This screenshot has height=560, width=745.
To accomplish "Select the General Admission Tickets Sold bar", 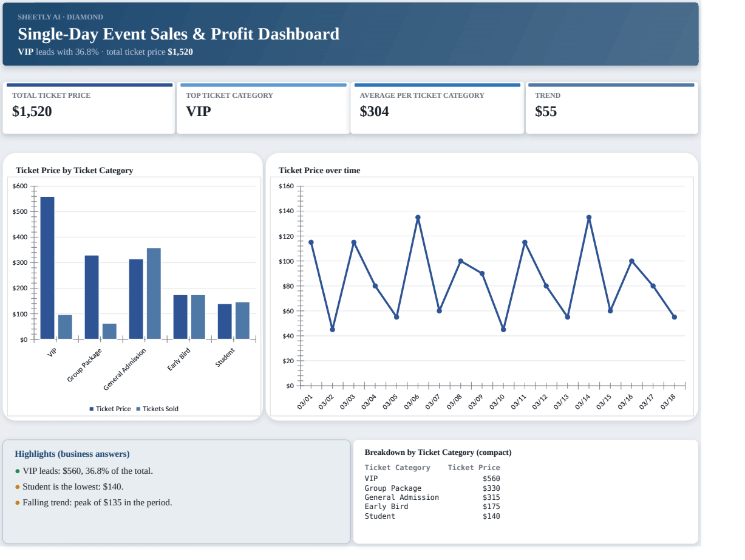I will click(154, 293).
